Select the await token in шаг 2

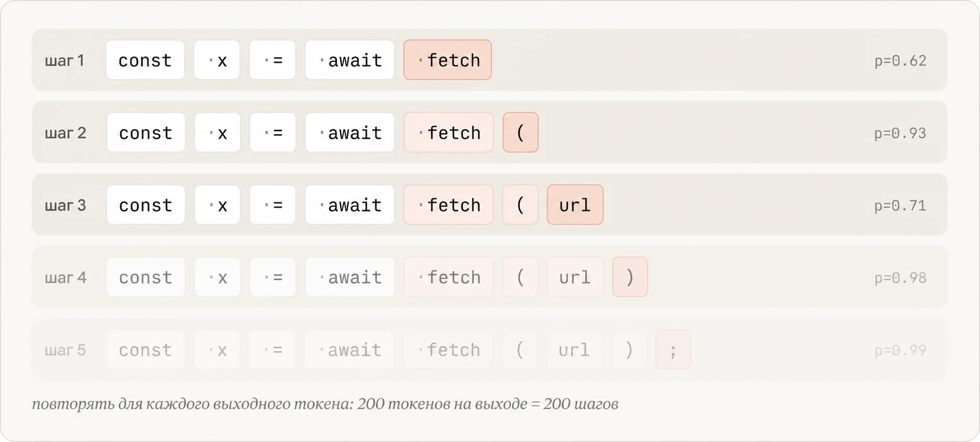click(350, 132)
